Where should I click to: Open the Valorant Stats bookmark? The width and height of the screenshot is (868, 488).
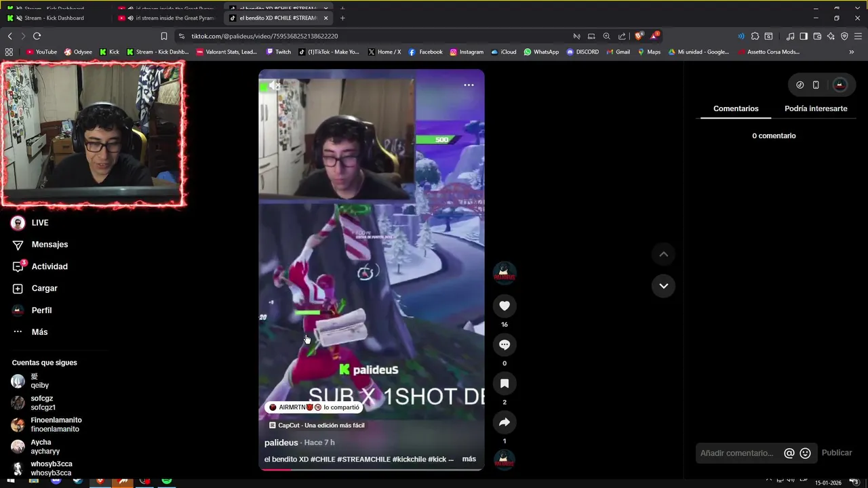click(x=226, y=52)
